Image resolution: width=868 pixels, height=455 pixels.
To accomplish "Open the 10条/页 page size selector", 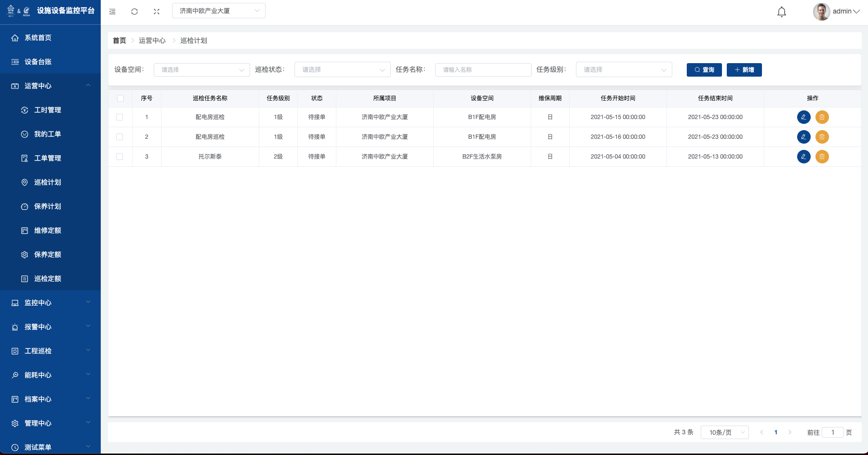I will pyautogui.click(x=724, y=432).
